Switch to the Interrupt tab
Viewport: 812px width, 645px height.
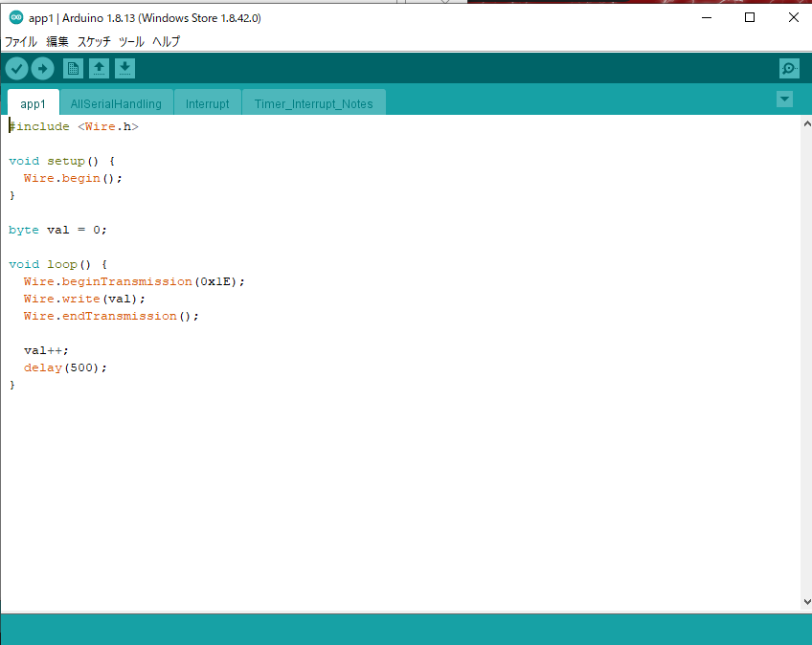click(207, 103)
